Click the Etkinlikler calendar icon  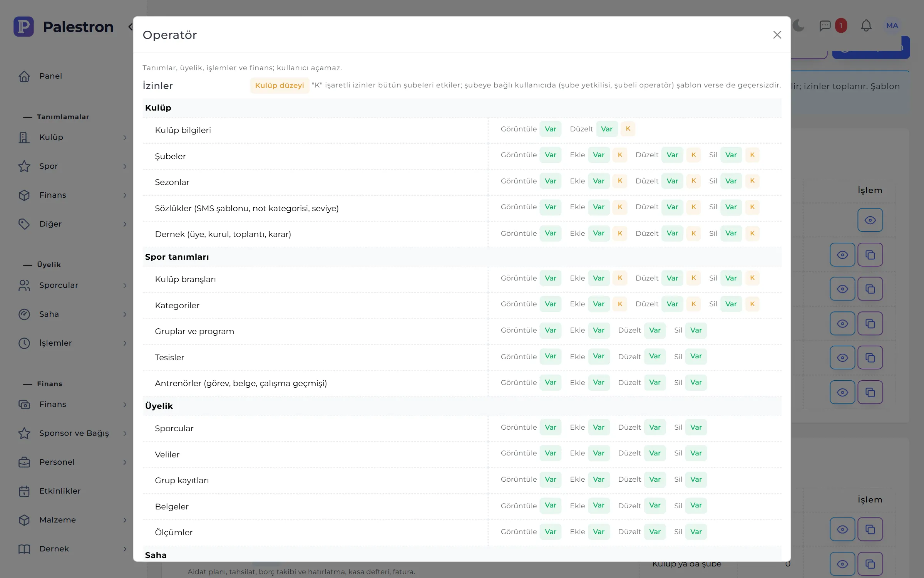(24, 491)
